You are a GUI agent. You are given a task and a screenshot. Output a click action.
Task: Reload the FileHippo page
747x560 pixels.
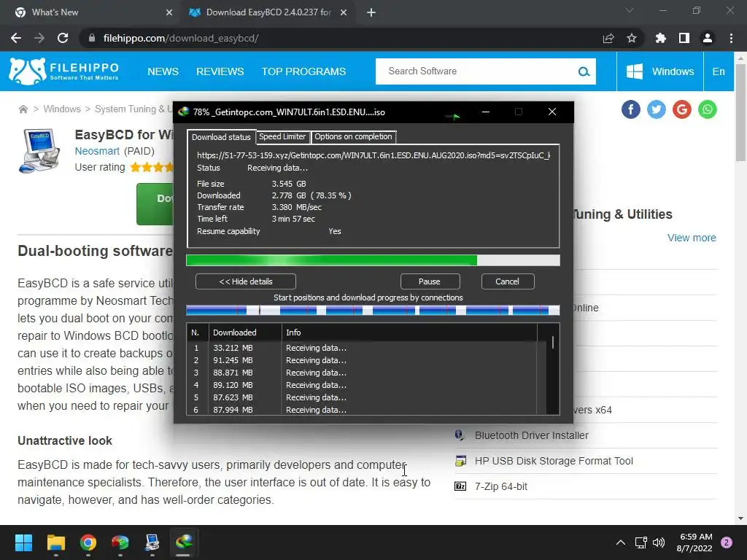[x=63, y=38]
